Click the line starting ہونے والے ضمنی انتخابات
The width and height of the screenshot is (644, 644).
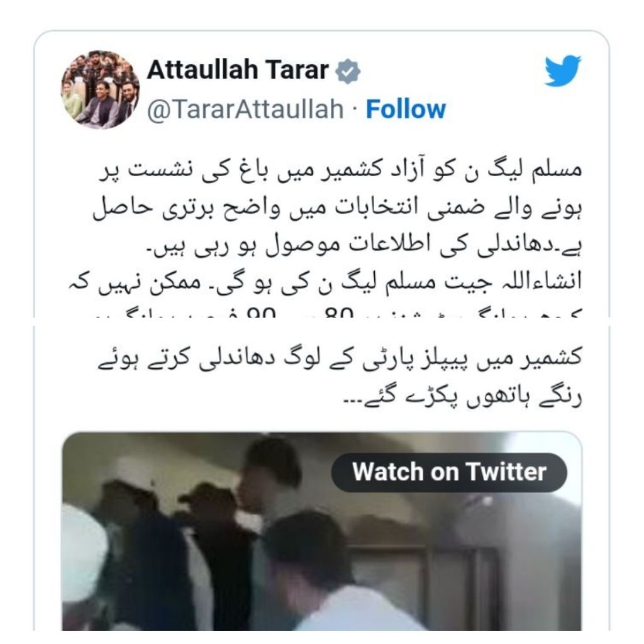coord(337,208)
